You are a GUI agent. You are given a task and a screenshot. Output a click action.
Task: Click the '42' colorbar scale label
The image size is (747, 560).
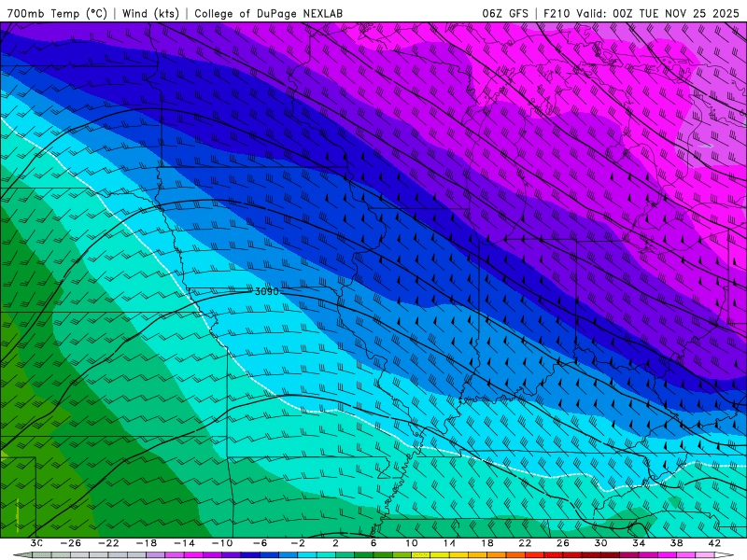pyautogui.click(x=714, y=543)
